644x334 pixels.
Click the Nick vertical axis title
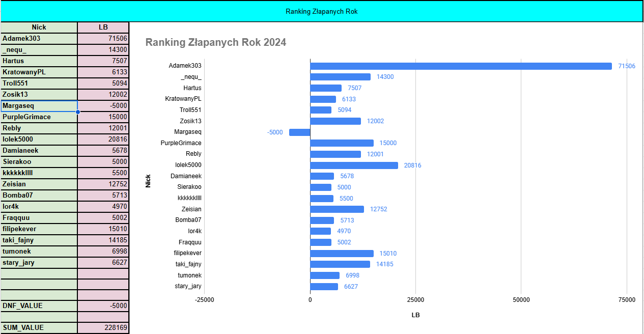coord(148,181)
